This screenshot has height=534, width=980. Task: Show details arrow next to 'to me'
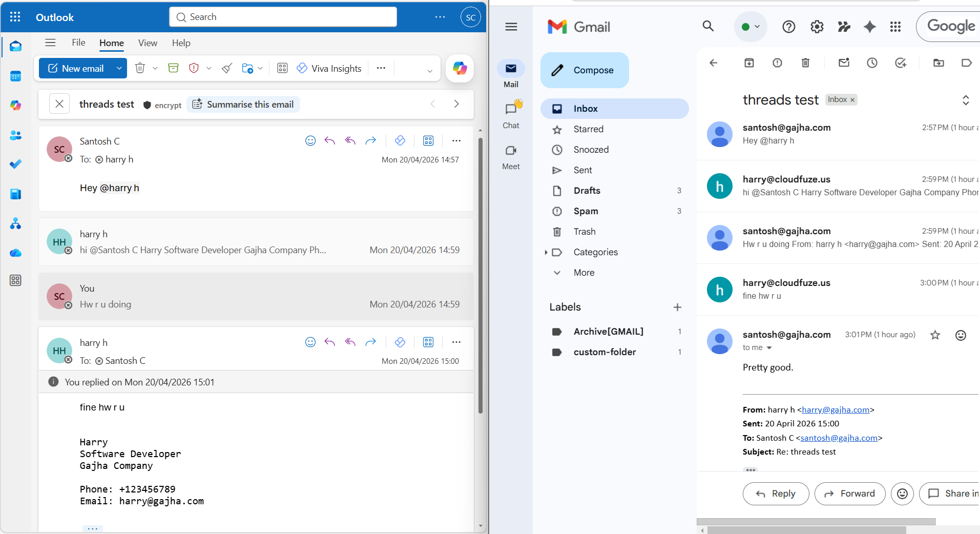(x=769, y=348)
